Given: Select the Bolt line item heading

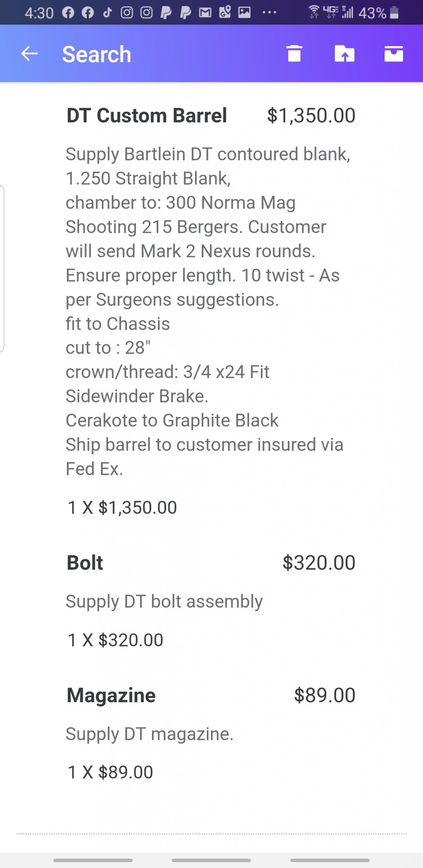Looking at the screenshot, I should [x=85, y=563].
